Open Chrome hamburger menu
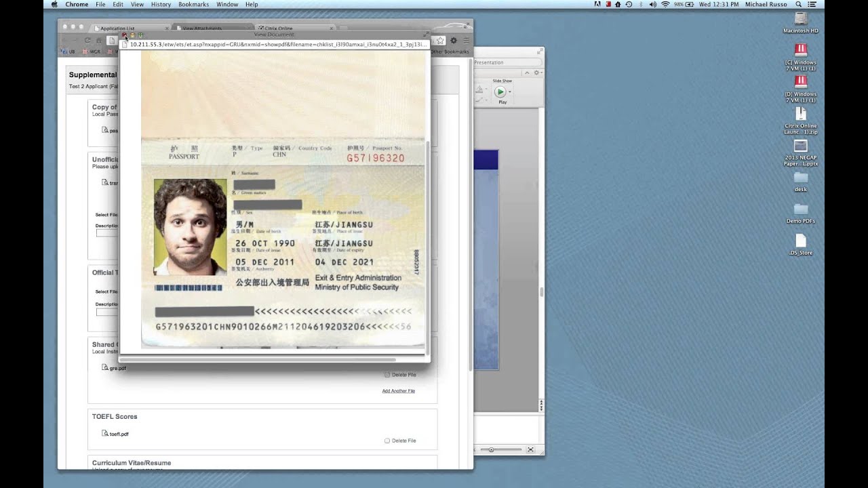Image resolution: width=868 pixels, height=488 pixels. pos(465,41)
